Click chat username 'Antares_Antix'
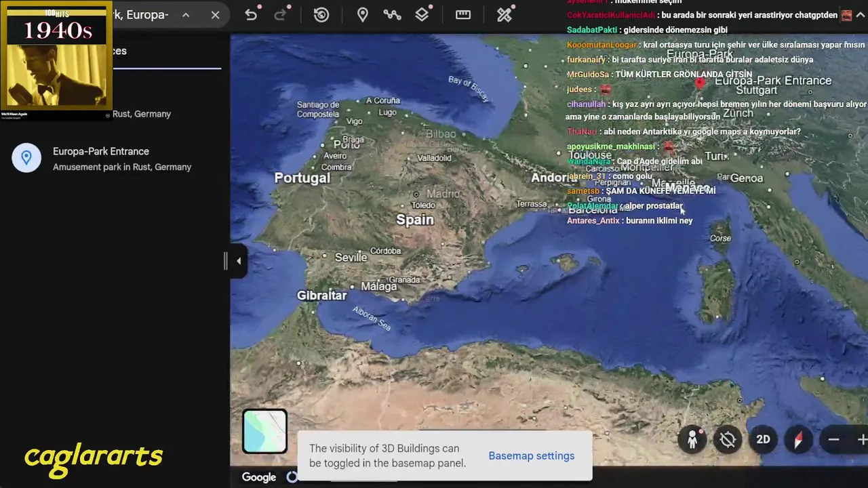The width and height of the screenshot is (868, 488). (x=593, y=221)
